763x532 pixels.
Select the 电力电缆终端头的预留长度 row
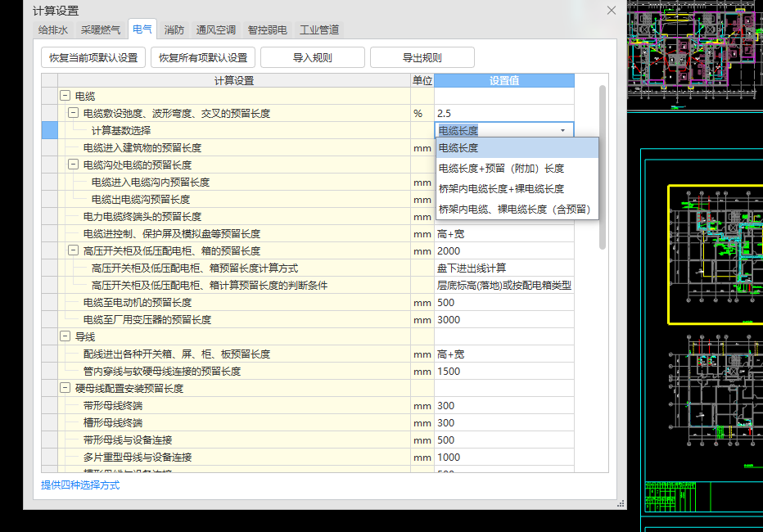tap(234, 216)
